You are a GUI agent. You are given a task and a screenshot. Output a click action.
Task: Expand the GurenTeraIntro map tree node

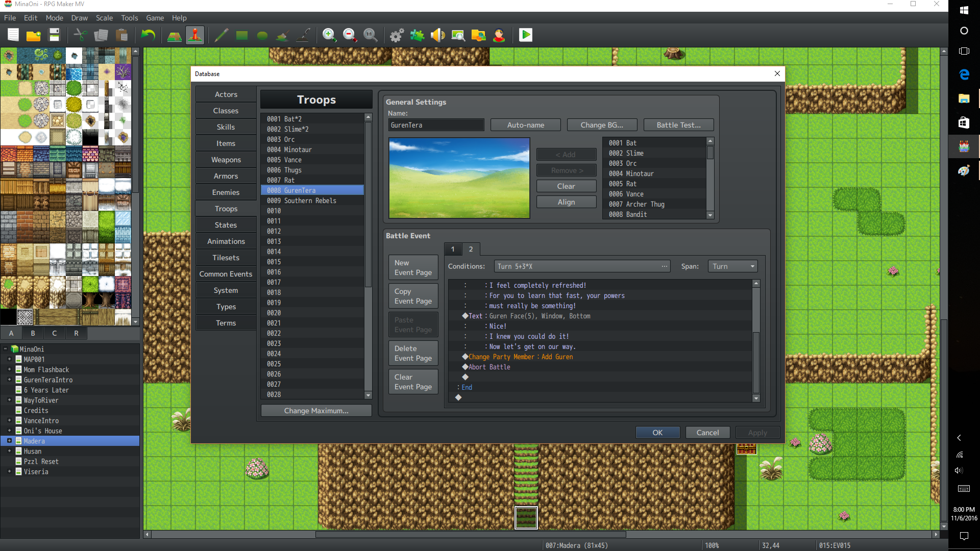[9, 380]
